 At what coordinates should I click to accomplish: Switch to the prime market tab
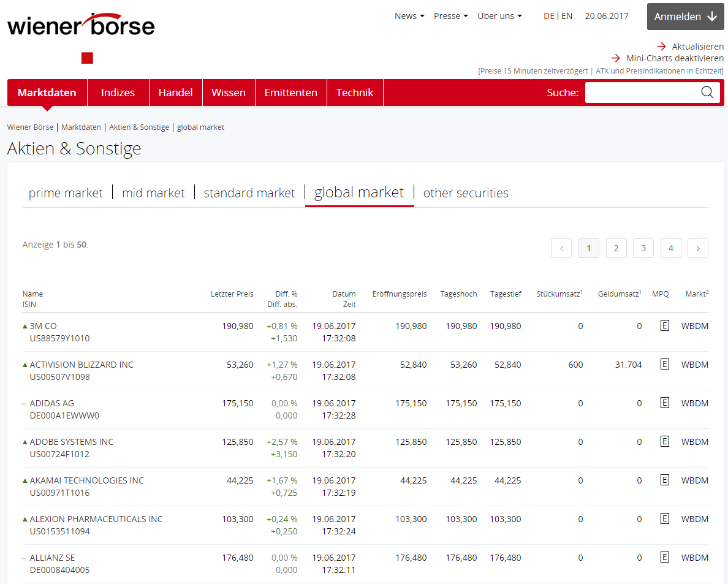coord(66,192)
